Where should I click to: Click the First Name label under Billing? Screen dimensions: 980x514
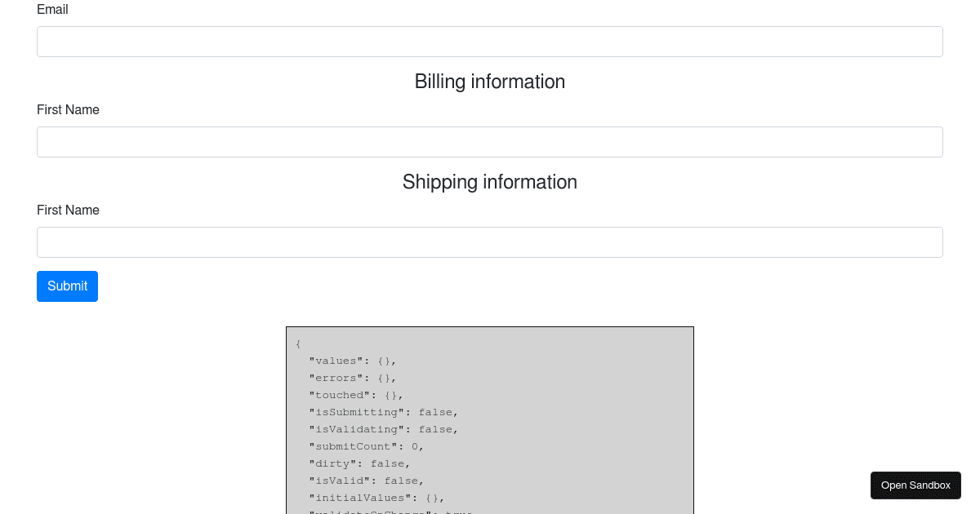(68, 110)
